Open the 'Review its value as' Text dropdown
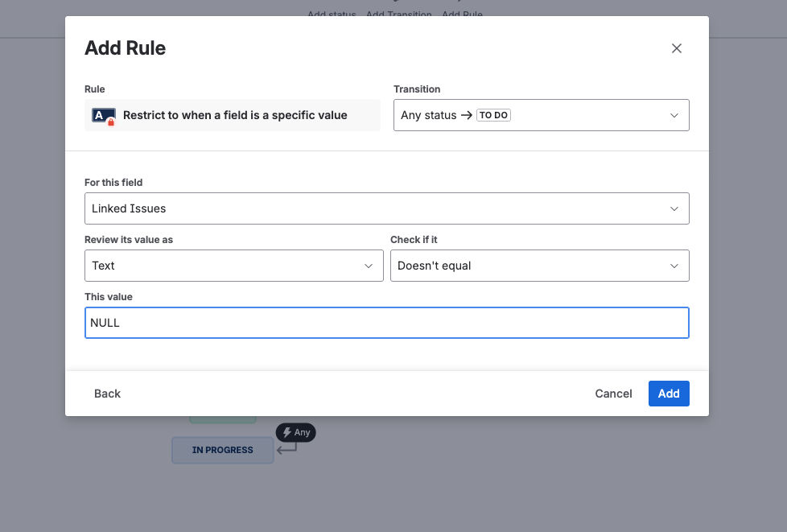This screenshot has width=787, height=532. pos(234,266)
